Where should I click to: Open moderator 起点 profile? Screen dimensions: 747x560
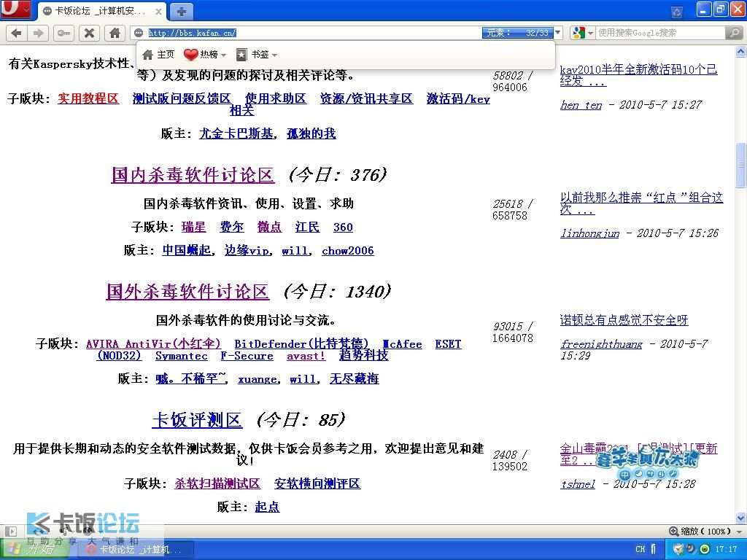267,507
